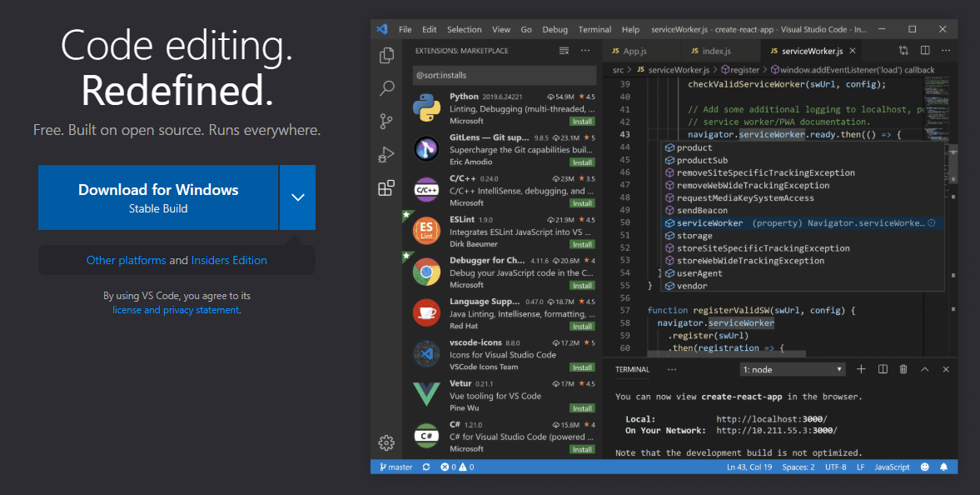Create a new terminal with the plus icon
The image size is (980, 495).
[861, 368]
